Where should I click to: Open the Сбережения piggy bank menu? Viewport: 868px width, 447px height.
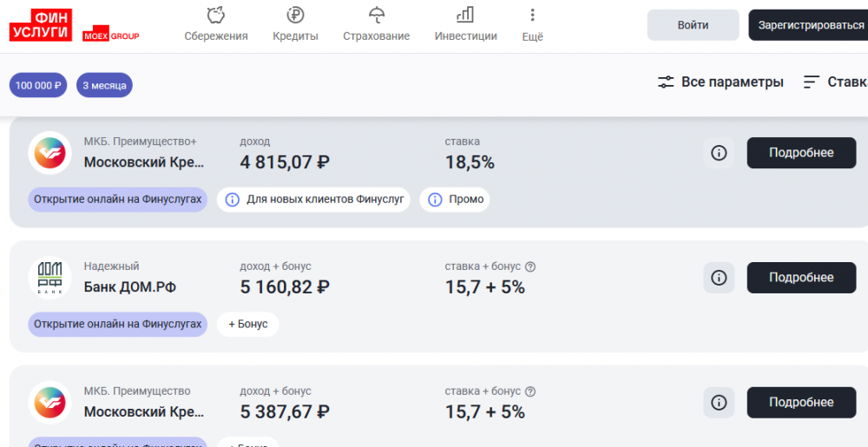(216, 24)
